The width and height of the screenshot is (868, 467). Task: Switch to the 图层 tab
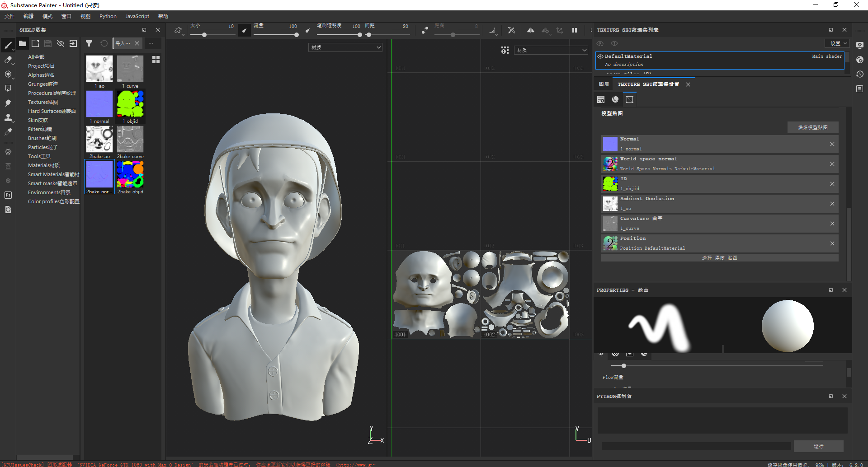tap(604, 84)
